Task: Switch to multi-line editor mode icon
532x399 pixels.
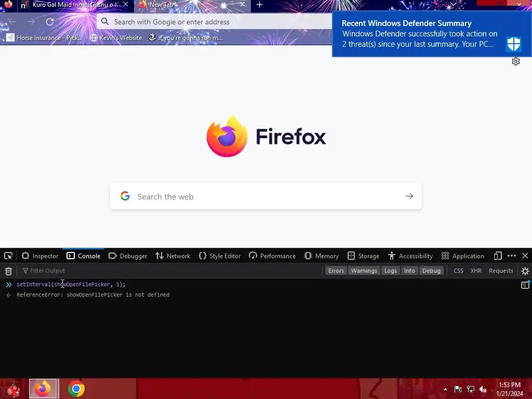Action: pos(525,285)
